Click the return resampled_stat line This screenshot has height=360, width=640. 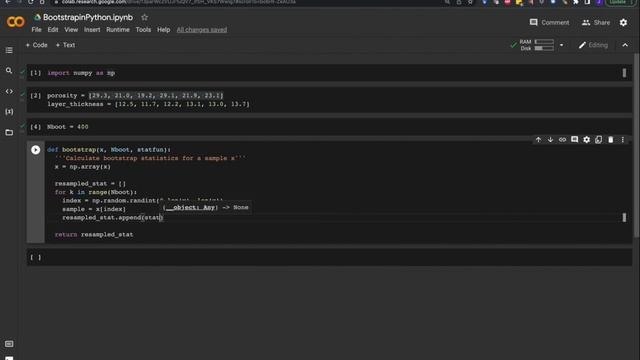tap(94, 235)
